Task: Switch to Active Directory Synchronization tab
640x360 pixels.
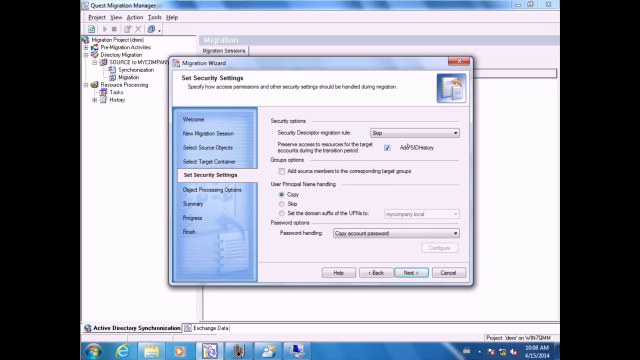Action: tap(132, 328)
